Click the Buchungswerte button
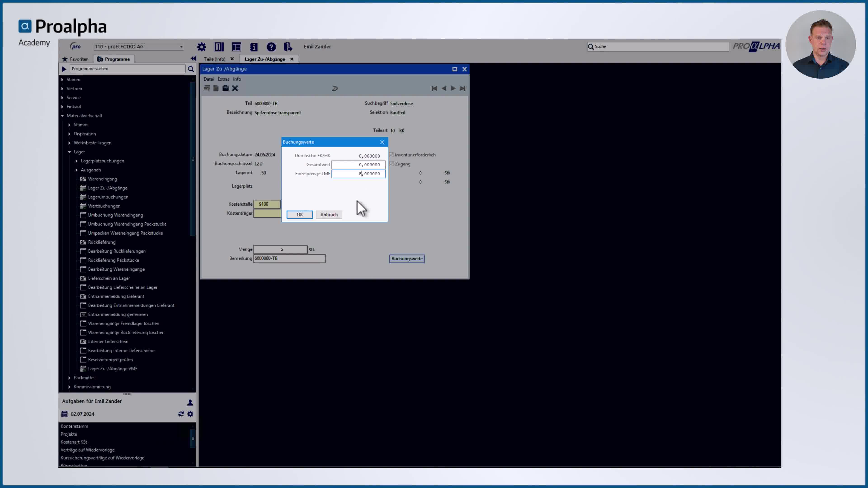 407,259
